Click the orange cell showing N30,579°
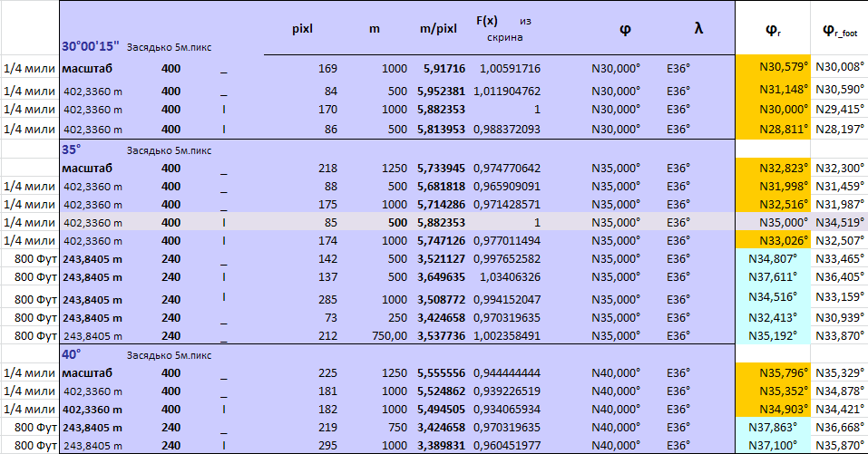Viewport: 868px width, 454px height. [772, 68]
